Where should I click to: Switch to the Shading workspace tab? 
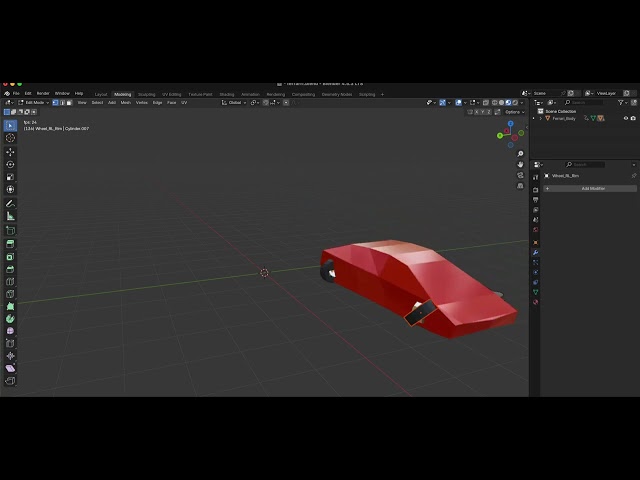[x=227, y=94]
